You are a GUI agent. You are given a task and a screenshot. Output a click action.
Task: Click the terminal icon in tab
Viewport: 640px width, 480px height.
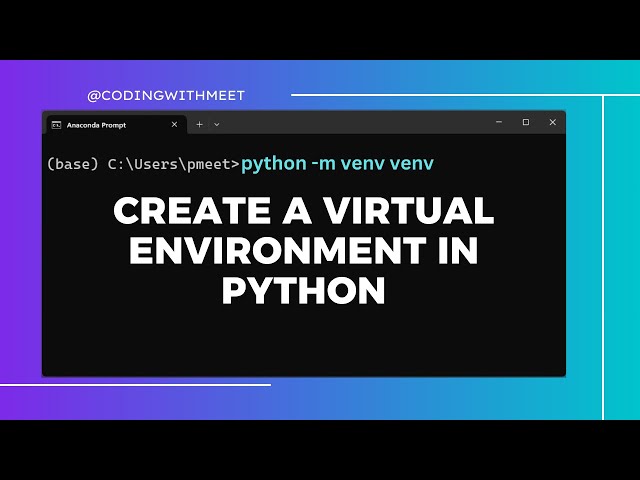click(x=56, y=125)
